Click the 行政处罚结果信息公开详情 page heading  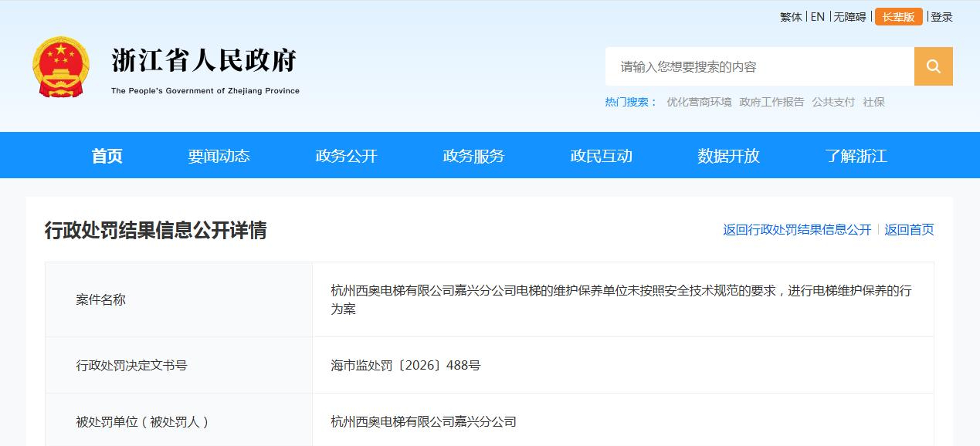pos(155,230)
